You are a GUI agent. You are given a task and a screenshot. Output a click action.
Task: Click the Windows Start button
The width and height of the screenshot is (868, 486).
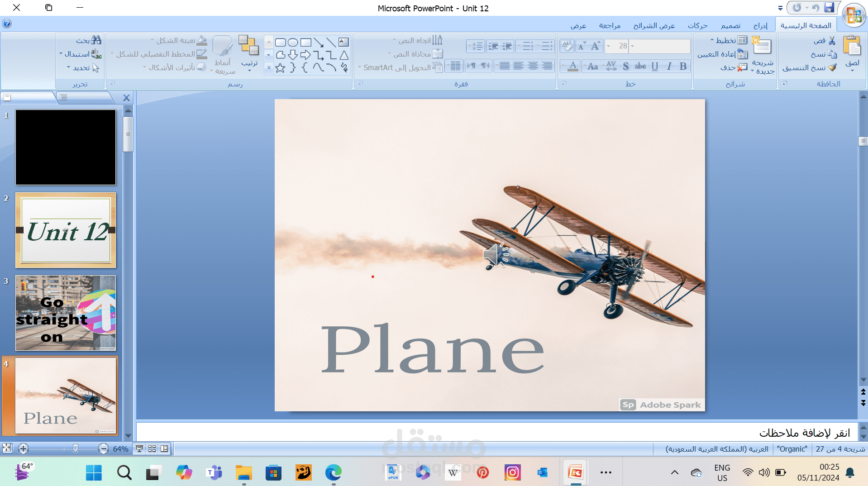94,472
